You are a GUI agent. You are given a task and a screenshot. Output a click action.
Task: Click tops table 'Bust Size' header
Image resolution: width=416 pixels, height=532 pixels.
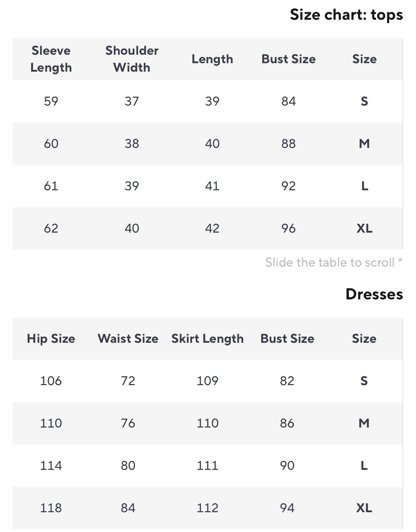pyautogui.click(x=288, y=59)
